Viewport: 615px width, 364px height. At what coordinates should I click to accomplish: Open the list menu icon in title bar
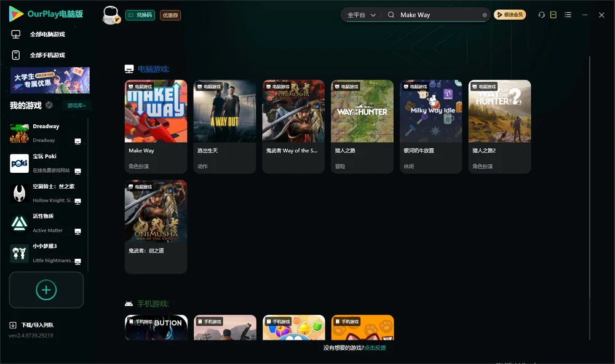point(568,15)
